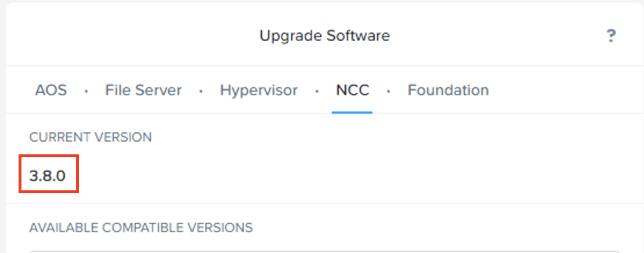Click the divider line below the tab row
Image resolution: width=644 pixels, height=253 pixels.
click(x=174, y=113)
